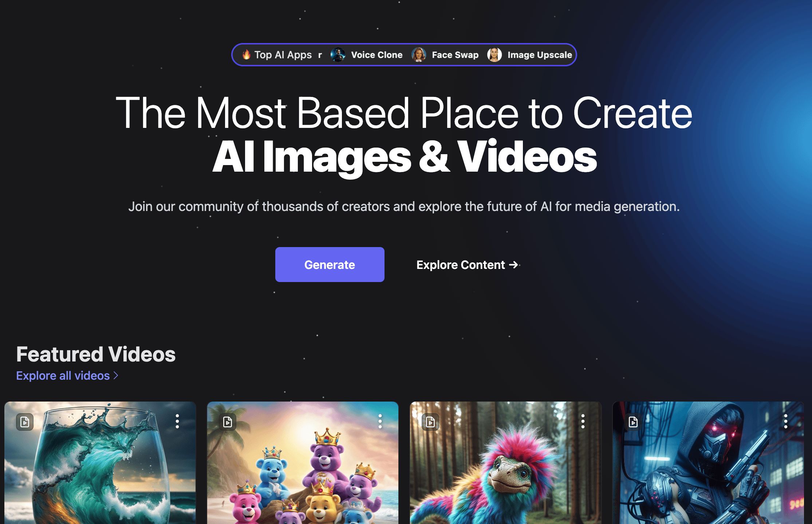Screen dimensions: 812x524
Task: Open the three-dot menu on the cyberpunk hooded figure video
Action: (x=786, y=421)
